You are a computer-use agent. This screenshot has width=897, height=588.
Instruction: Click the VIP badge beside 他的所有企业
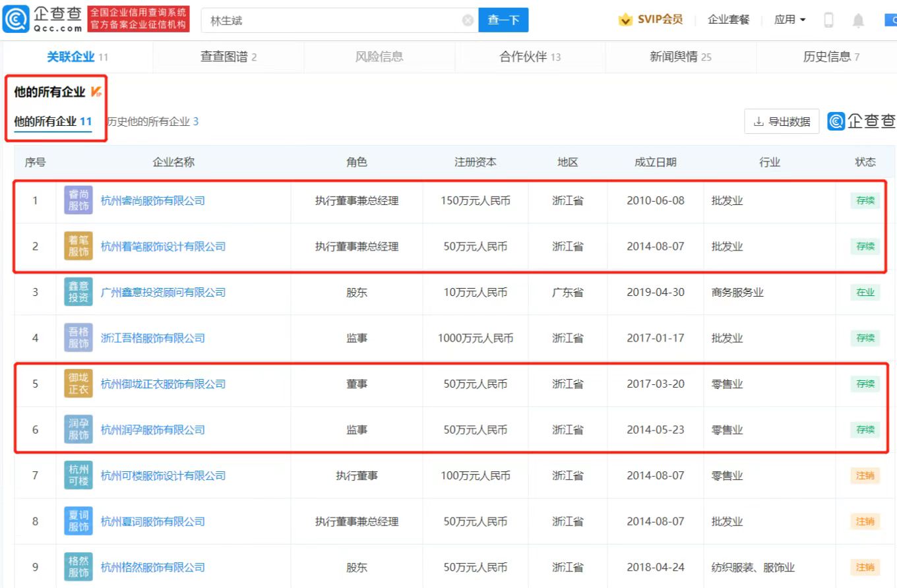click(x=96, y=92)
